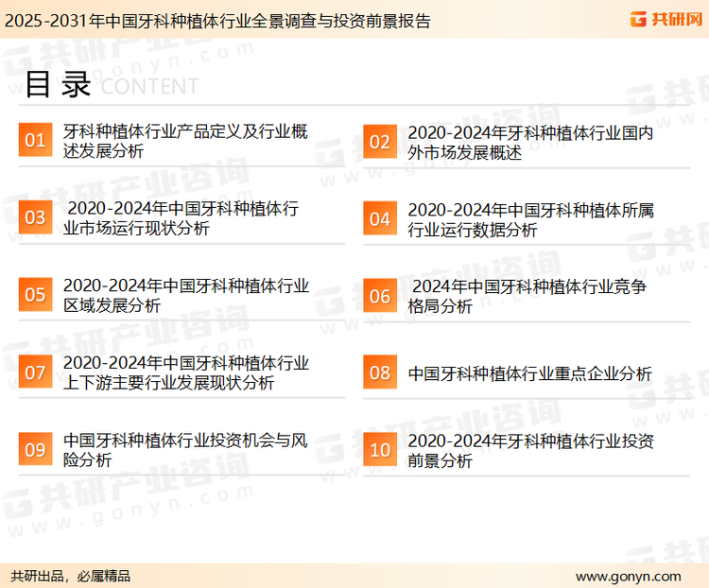
Task: Click the orange 06 number badge
Action: coord(380,295)
